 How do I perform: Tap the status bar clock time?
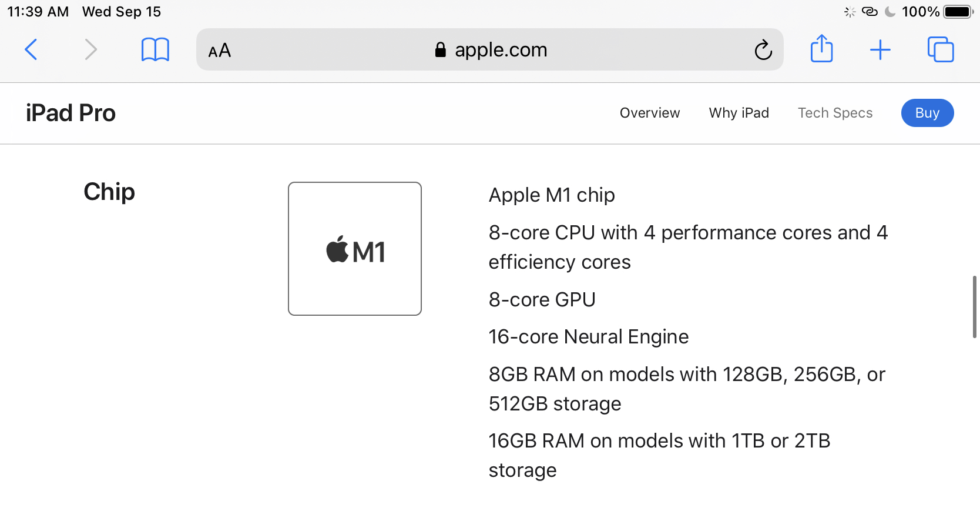[38, 12]
